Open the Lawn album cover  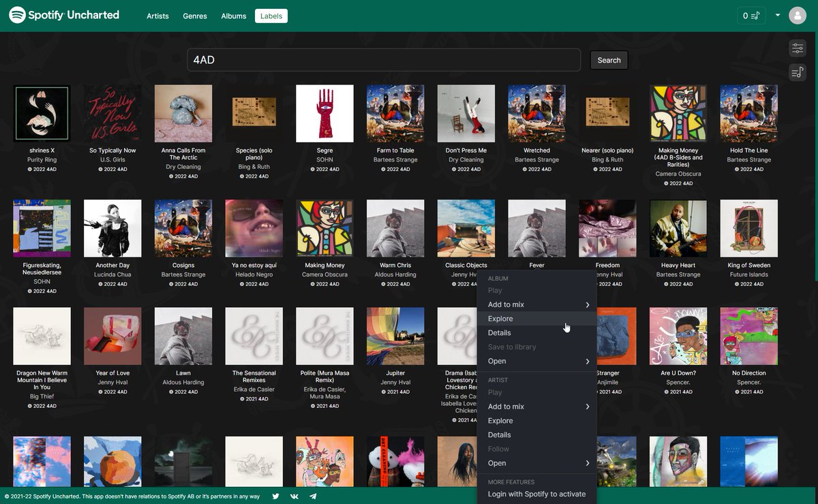[183, 336]
